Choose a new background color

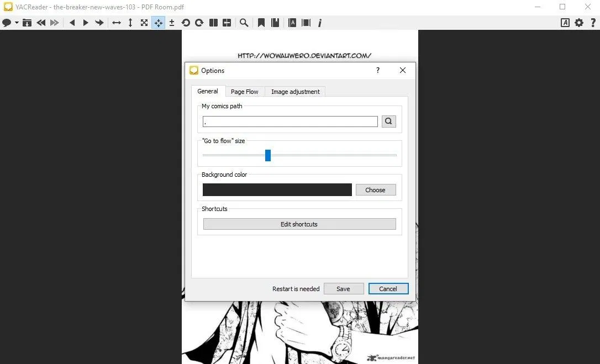(x=375, y=190)
